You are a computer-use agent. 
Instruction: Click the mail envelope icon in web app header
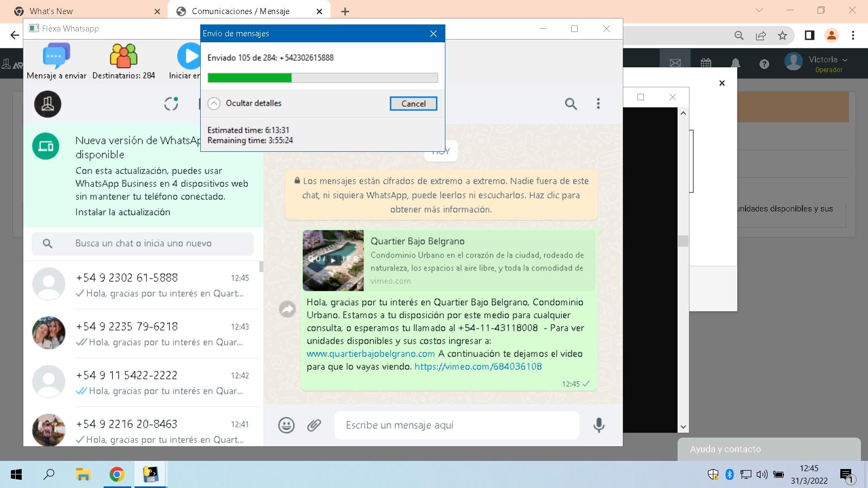pos(675,63)
